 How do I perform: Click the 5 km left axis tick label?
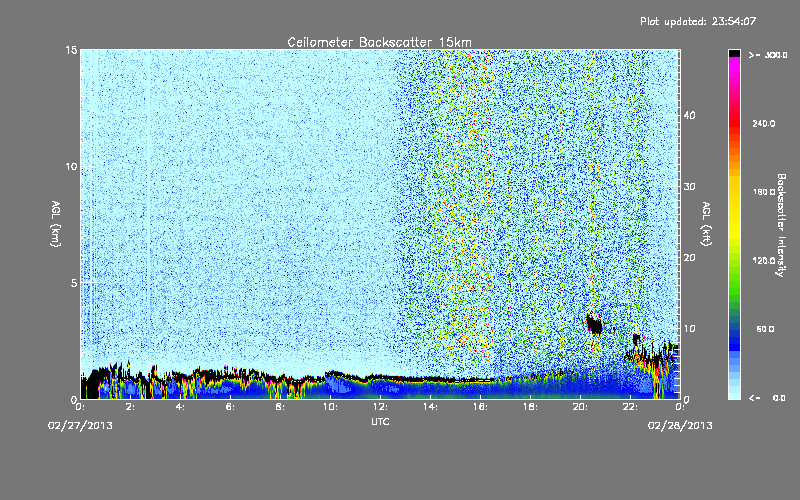(74, 283)
